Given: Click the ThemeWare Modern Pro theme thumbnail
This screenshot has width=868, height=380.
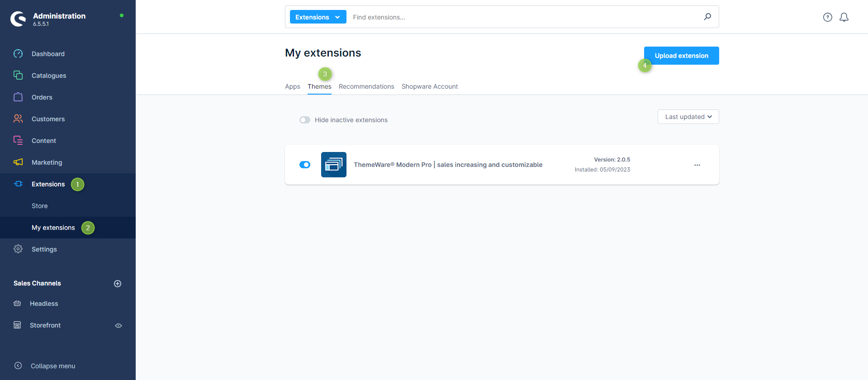Looking at the screenshot, I should 334,165.
